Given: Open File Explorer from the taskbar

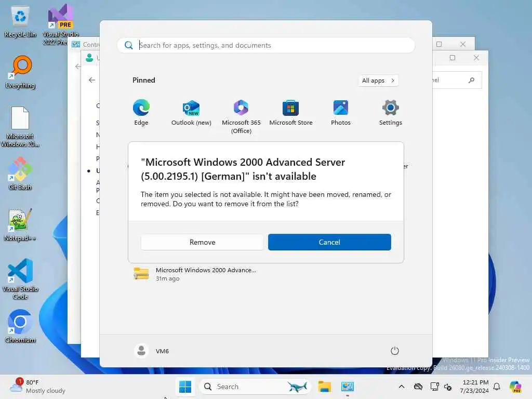Looking at the screenshot, I should pyautogui.click(x=324, y=387).
